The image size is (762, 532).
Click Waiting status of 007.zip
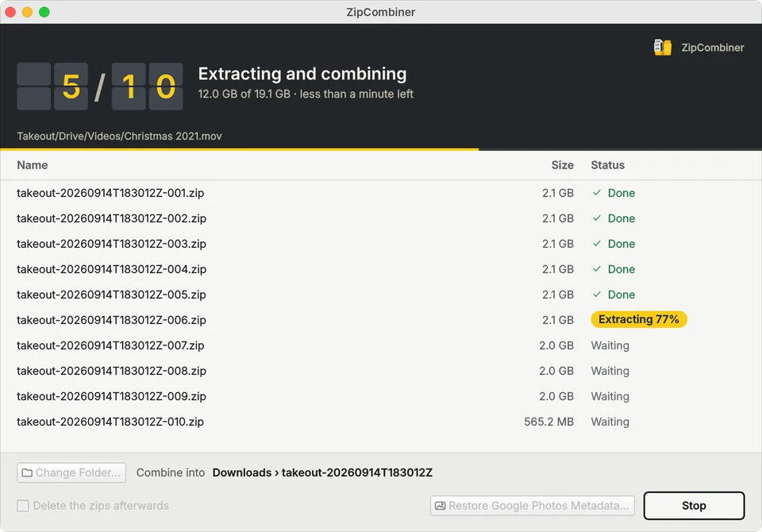click(610, 345)
